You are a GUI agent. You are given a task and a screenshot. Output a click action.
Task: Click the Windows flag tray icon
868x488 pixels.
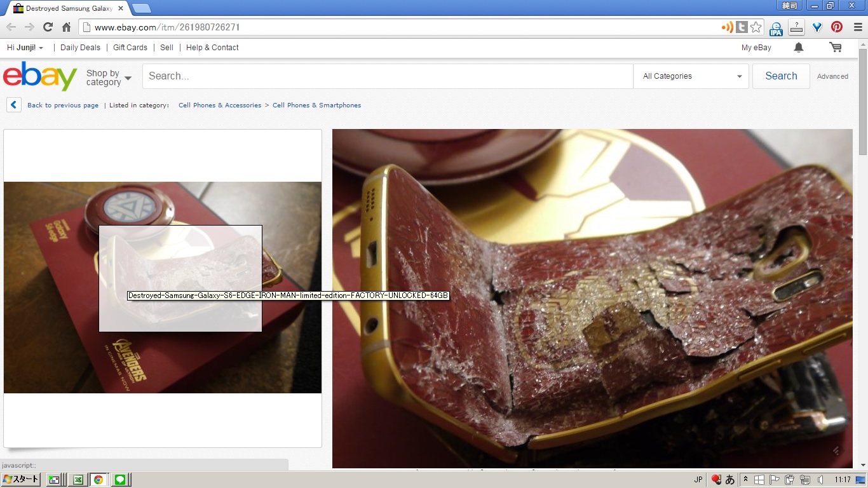point(760,480)
